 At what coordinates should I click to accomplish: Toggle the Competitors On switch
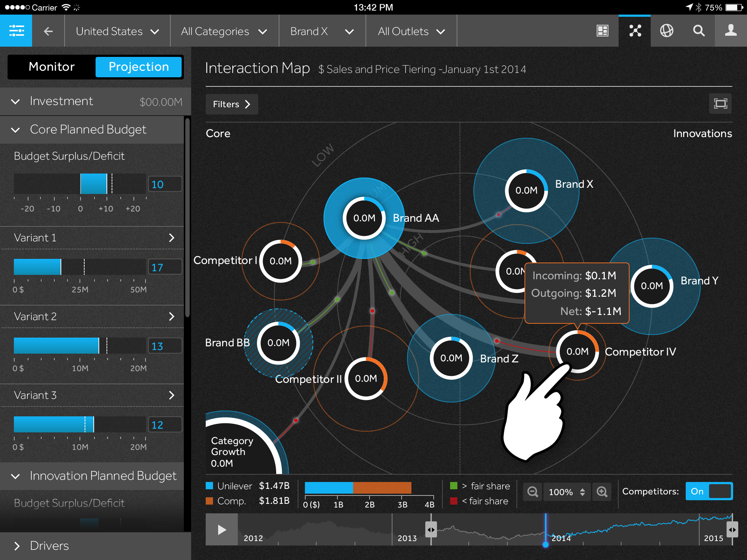tap(709, 491)
